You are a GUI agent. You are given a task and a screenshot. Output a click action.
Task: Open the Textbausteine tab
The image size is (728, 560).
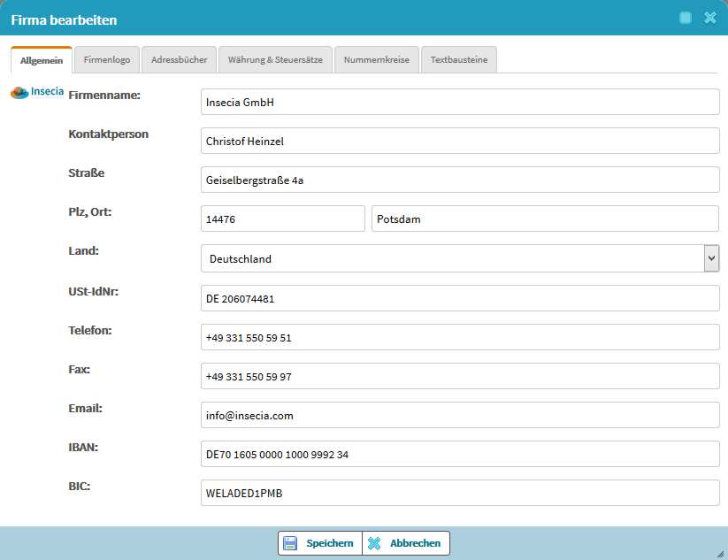tap(459, 60)
